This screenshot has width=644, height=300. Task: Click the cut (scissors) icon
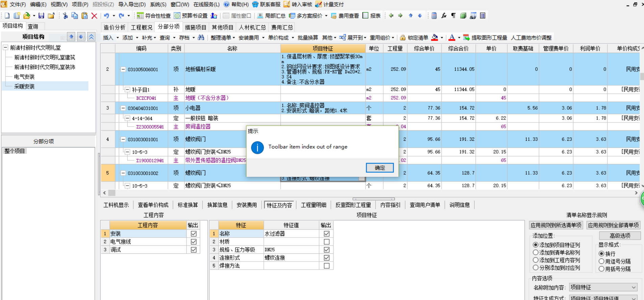click(x=65, y=16)
